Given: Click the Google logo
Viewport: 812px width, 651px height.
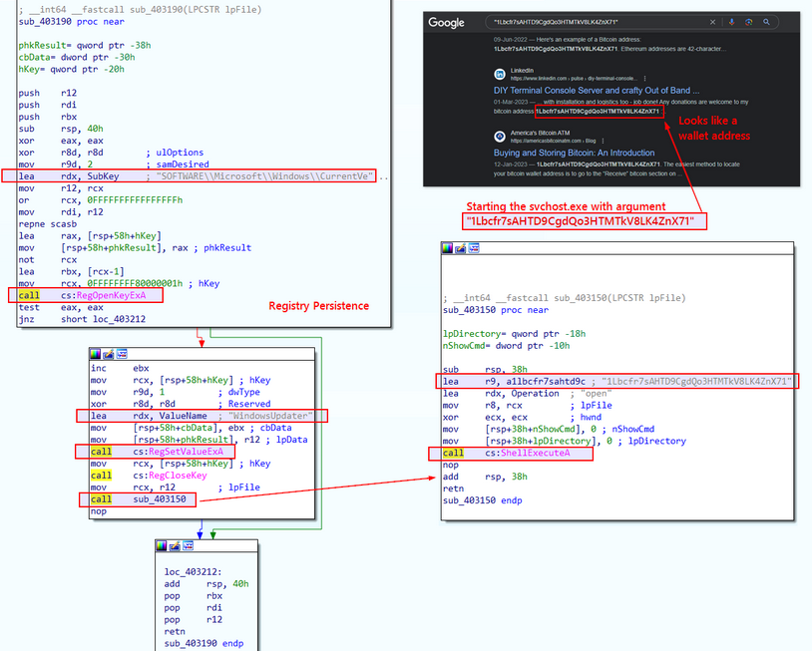Looking at the screenshot, I should (x=446, y=22).
